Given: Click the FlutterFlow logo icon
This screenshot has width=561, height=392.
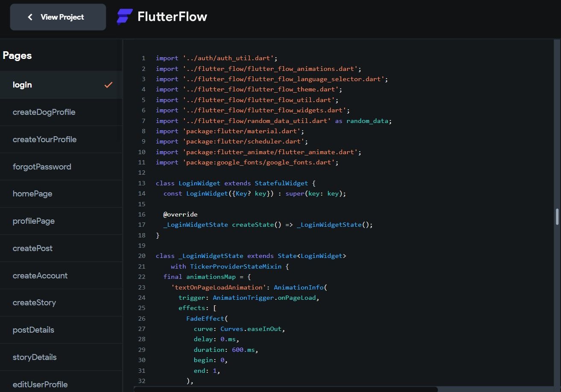Looking at the screenshot, I should pyautogui.click(x=124, y=16).
